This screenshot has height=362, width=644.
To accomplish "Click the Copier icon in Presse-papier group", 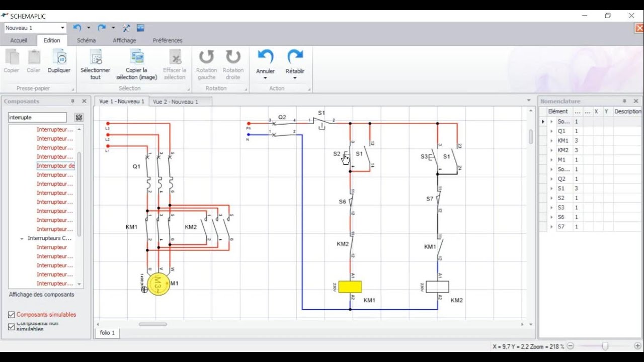I will (x=12, y=57).
